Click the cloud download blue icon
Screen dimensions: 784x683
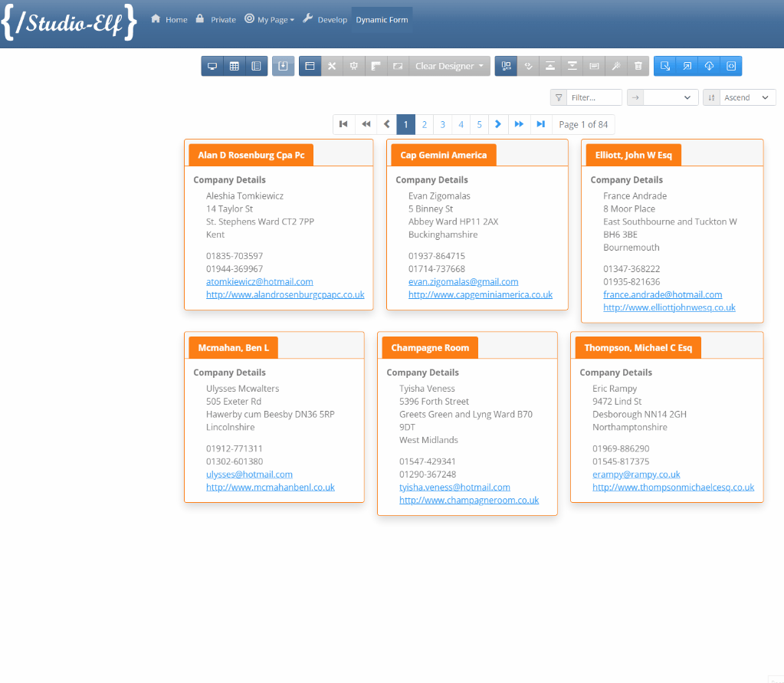pyautogui.click(x=709, y=66)
